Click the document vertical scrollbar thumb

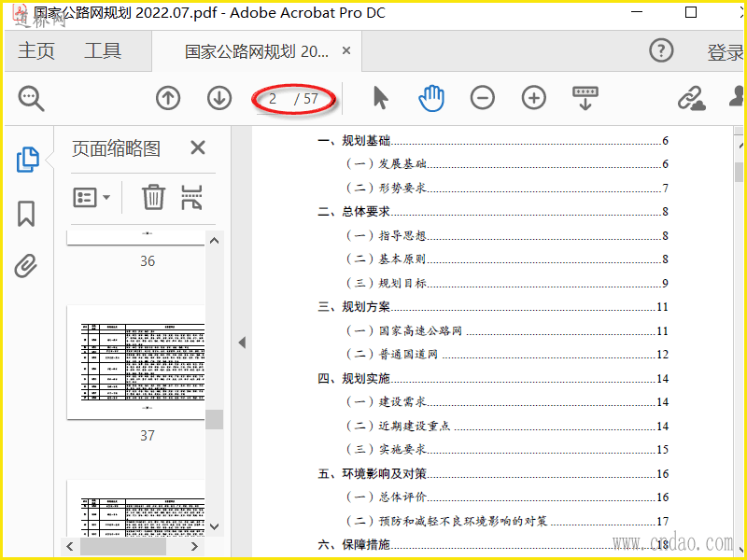tap(739, 172)
